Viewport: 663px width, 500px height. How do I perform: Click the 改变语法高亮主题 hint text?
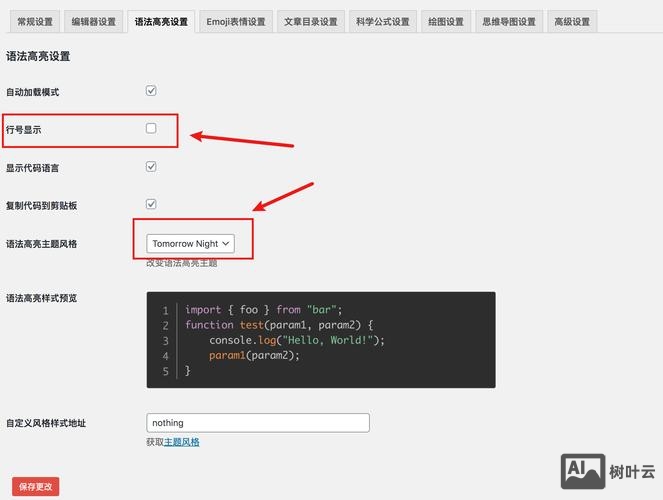pyautogui.click(x=181, y=263)
